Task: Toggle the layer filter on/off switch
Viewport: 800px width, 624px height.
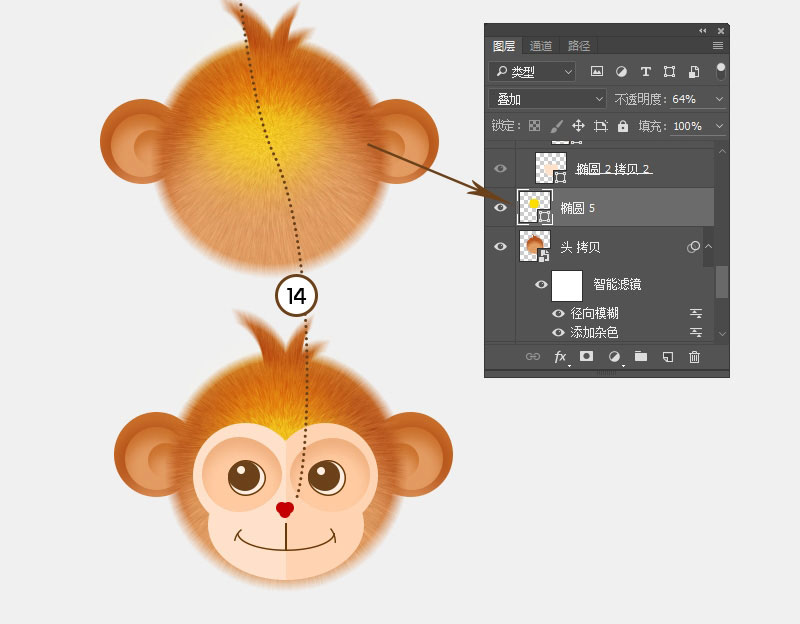Action: (x=720, y=71)
